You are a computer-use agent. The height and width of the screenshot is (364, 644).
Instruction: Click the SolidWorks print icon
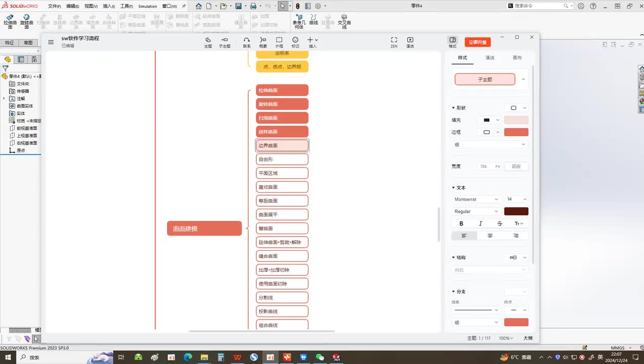[253, 6]
